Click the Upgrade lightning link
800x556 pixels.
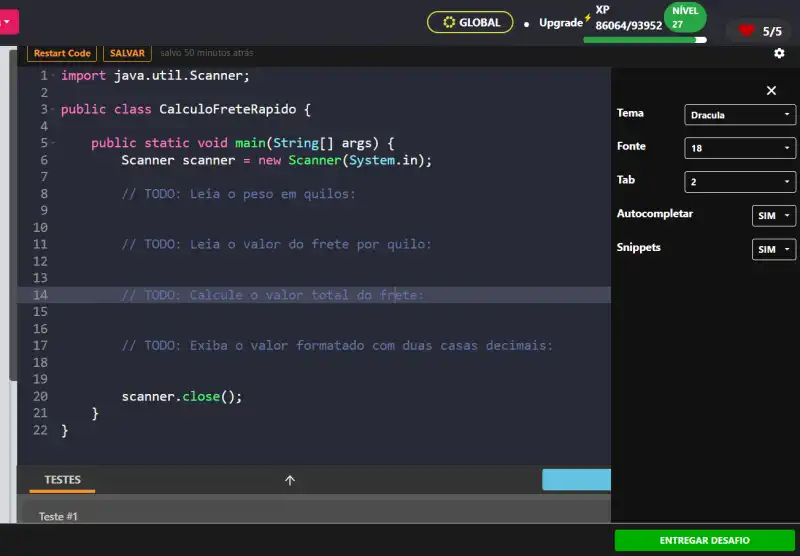(565, 22)
